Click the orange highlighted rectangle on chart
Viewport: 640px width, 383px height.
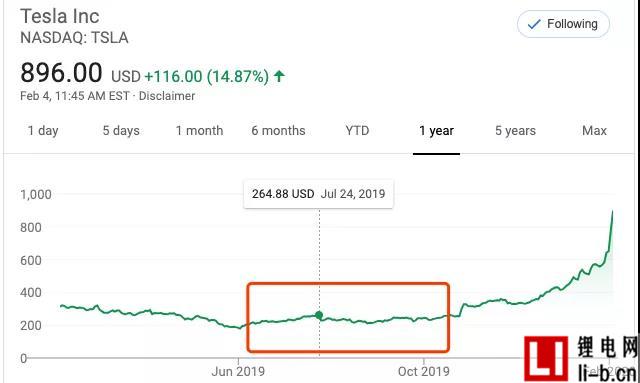click(x=348, y=317)
